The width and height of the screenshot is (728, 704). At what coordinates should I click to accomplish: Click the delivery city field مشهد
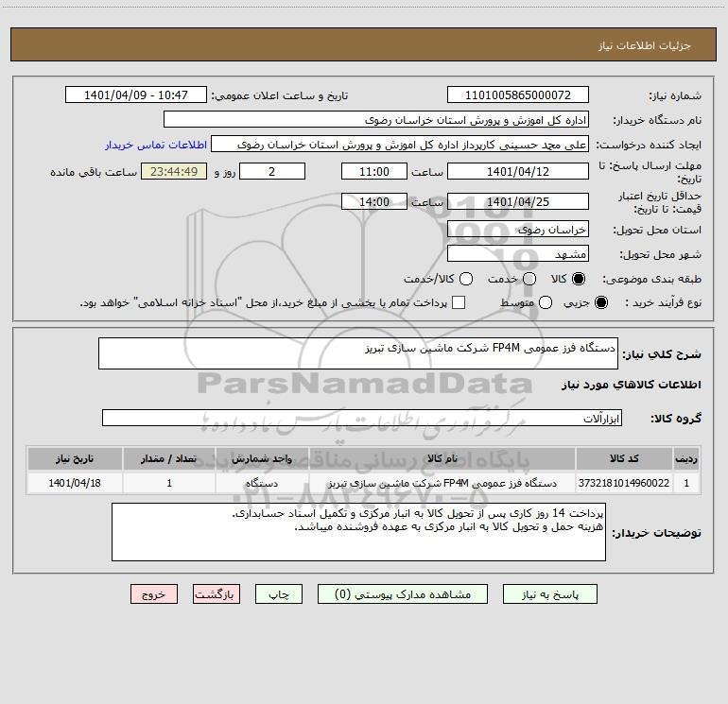coord(518,253)
